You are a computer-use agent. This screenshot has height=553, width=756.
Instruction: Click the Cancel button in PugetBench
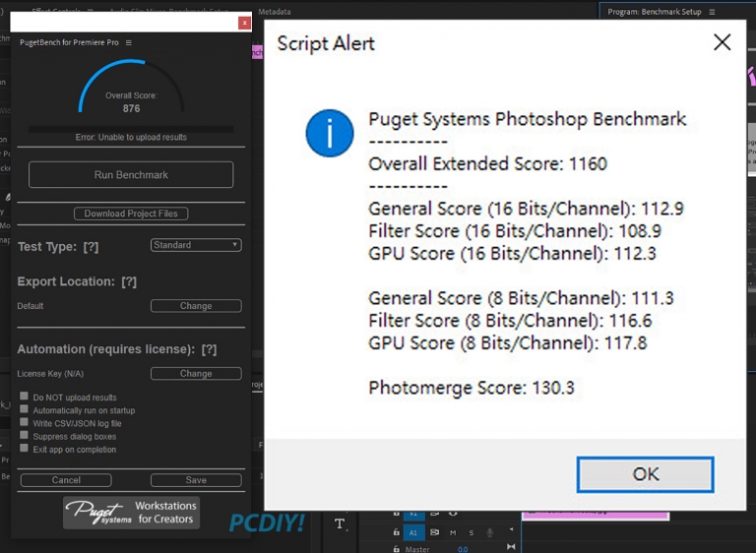click(66, 480)
